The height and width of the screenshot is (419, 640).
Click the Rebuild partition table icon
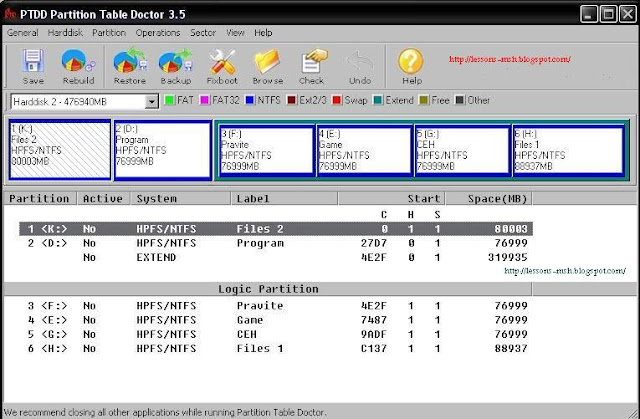(x=78, y=61)
